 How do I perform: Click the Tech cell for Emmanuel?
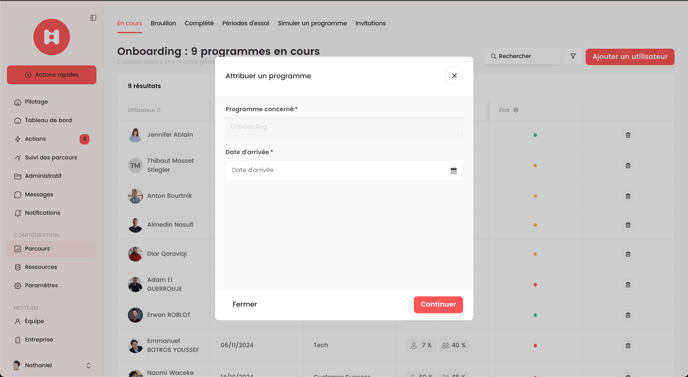[321, 345]
